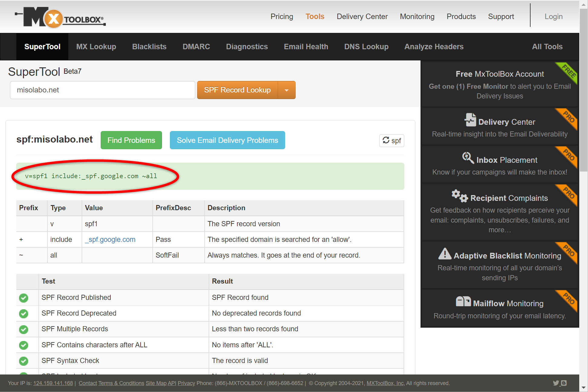Click the Login link

click(553, 16)
